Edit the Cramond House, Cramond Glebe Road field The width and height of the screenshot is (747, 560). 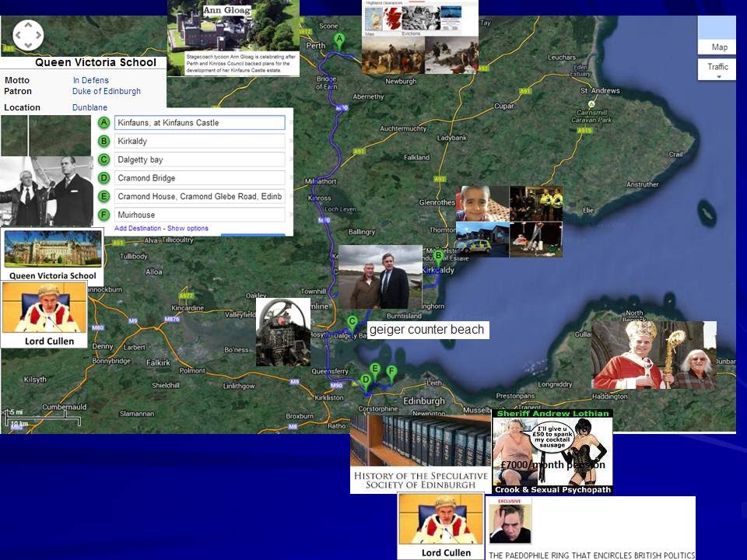click(x=200, y=196)
